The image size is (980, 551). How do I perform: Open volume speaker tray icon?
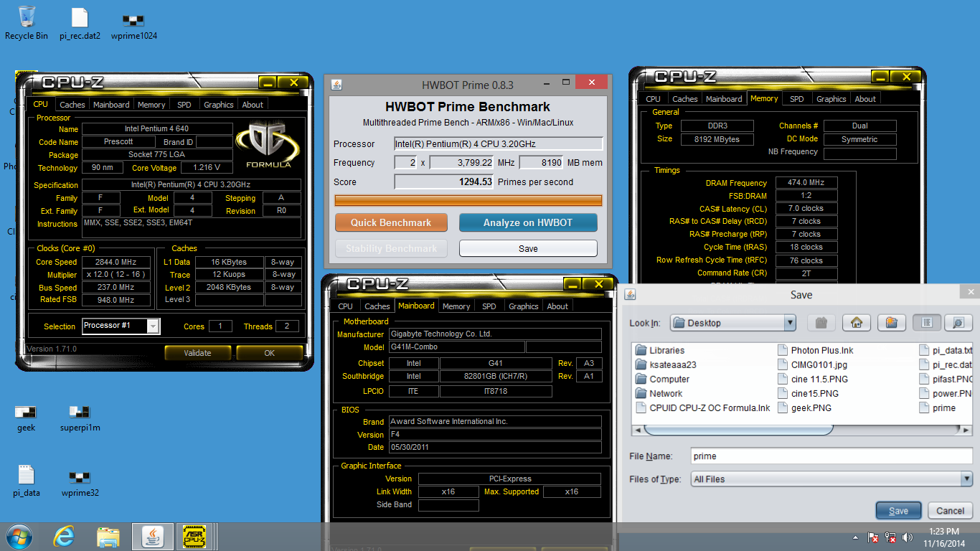pyautogui.click(x=909, y=537)
